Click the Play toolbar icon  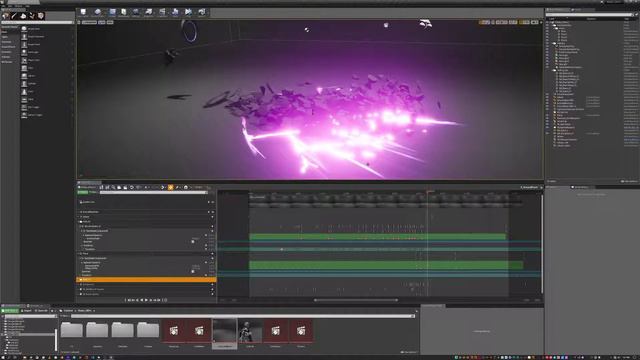point(188,13)
